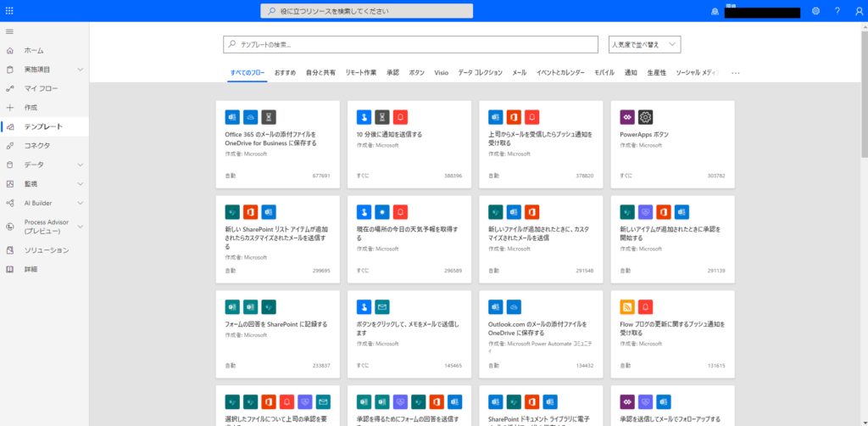
Task: Click the bell icon on 上司からメール card
Action: [x=532, y=117]
